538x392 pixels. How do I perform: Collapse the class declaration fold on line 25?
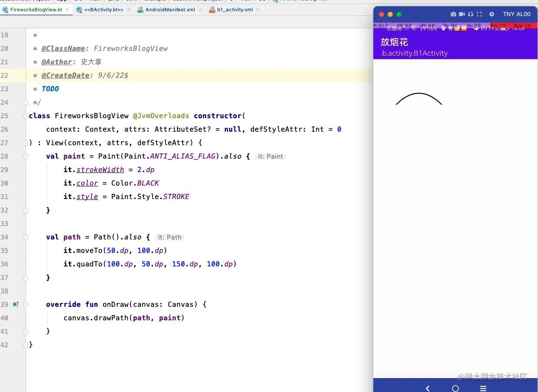tap(26, 116)
